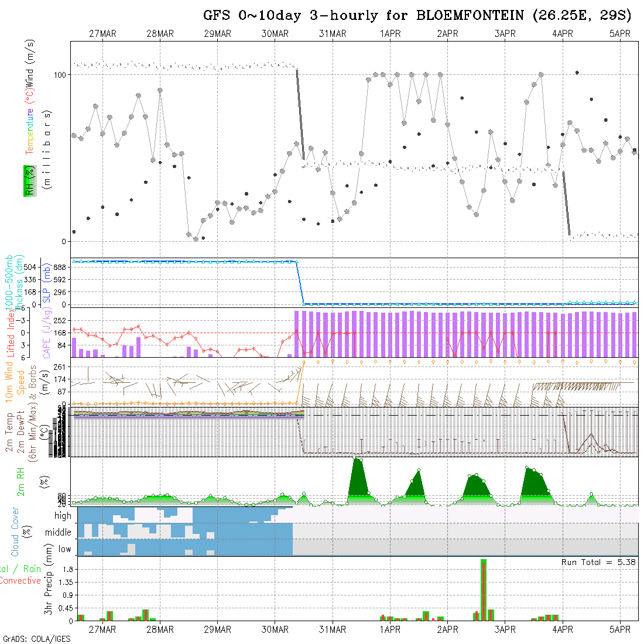Select the 28MAR label on the bottom axis

160,629
